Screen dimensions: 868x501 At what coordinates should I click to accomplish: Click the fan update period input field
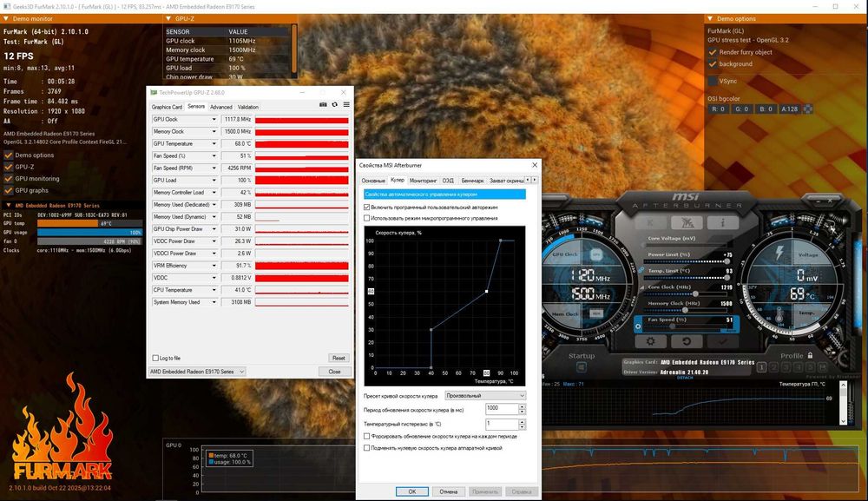click(x=502, y=409)
